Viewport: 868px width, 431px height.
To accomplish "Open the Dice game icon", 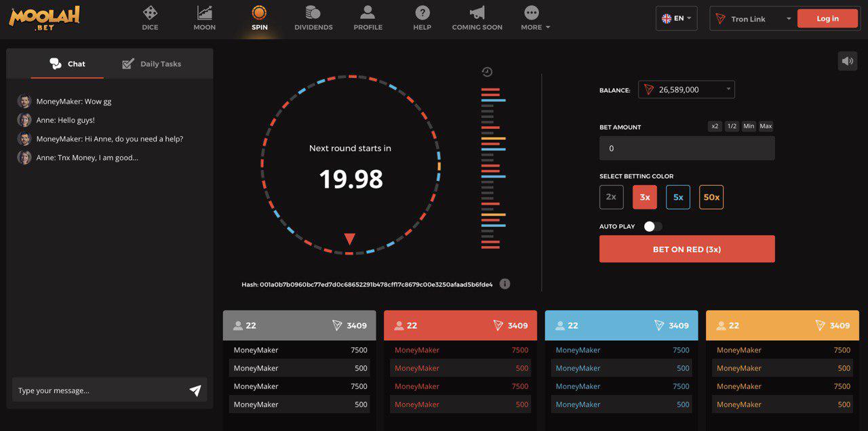I will (x=150, y=13).
